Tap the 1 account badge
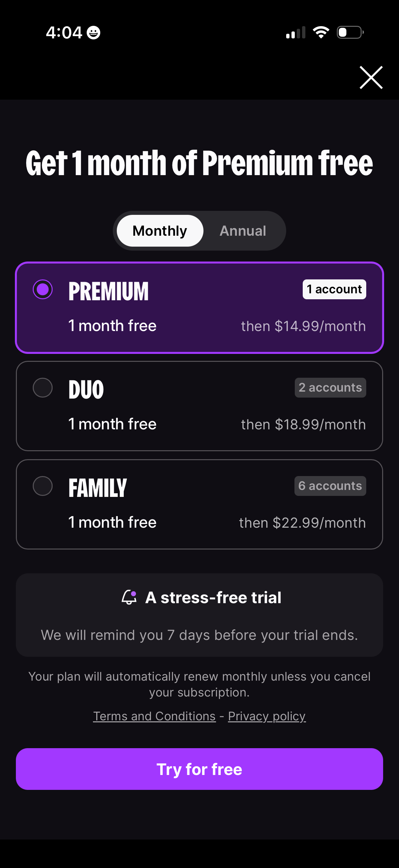Image resolution: width=399 pixels, height=868 pixels. pos(334,289)
